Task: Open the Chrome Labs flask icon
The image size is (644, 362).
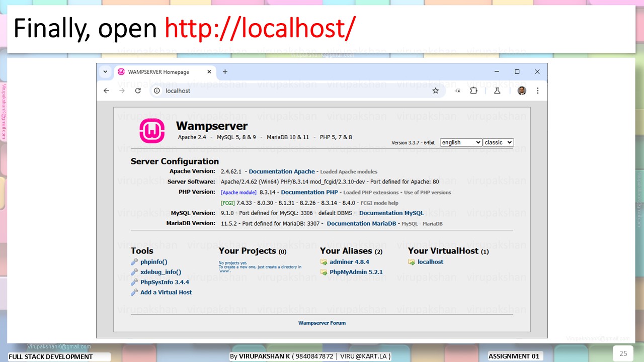Action: click(x=497, y=91)
